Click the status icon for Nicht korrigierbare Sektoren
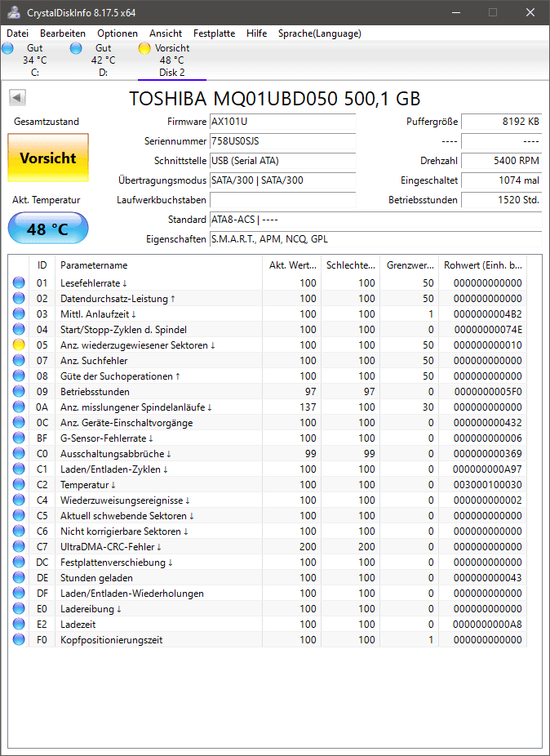Image resolution: width=550 pixels, height=756 pixels. coord(19,531)
